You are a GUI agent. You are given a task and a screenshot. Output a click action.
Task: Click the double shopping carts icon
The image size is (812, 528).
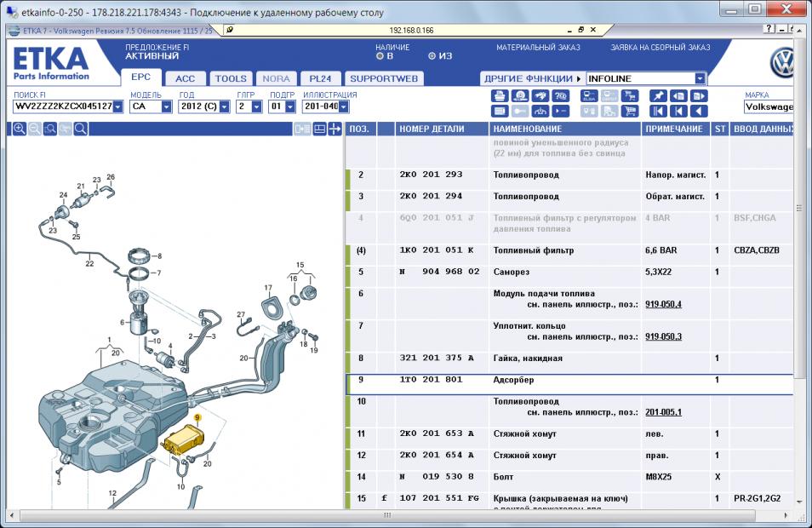(630, 96)
